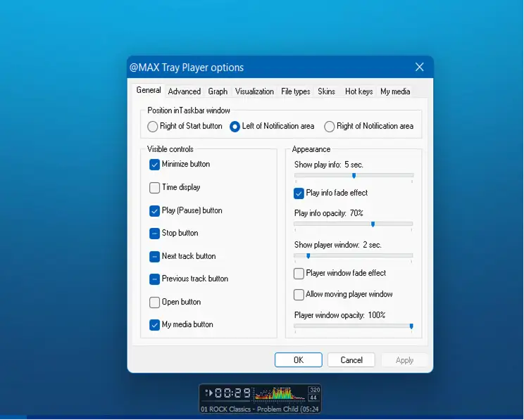Switch to the Advanced tab
Viewport: 524px width, 420px height.
tap(184, 91)
